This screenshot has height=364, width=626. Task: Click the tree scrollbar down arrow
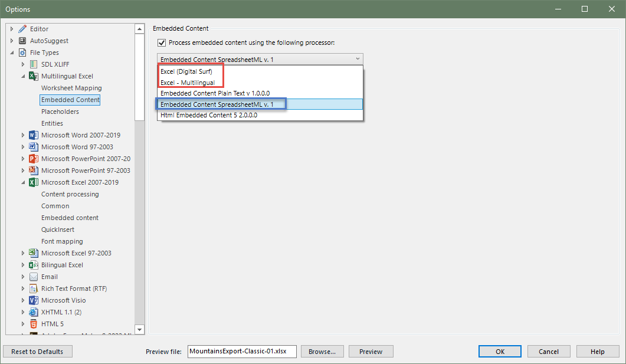[x=139, y=330]
